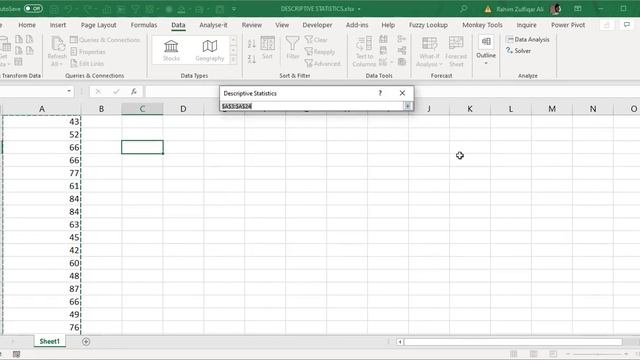640x360 pixels.
Task: Click the Insert Function fx icon
Action: tap(133, 91)
